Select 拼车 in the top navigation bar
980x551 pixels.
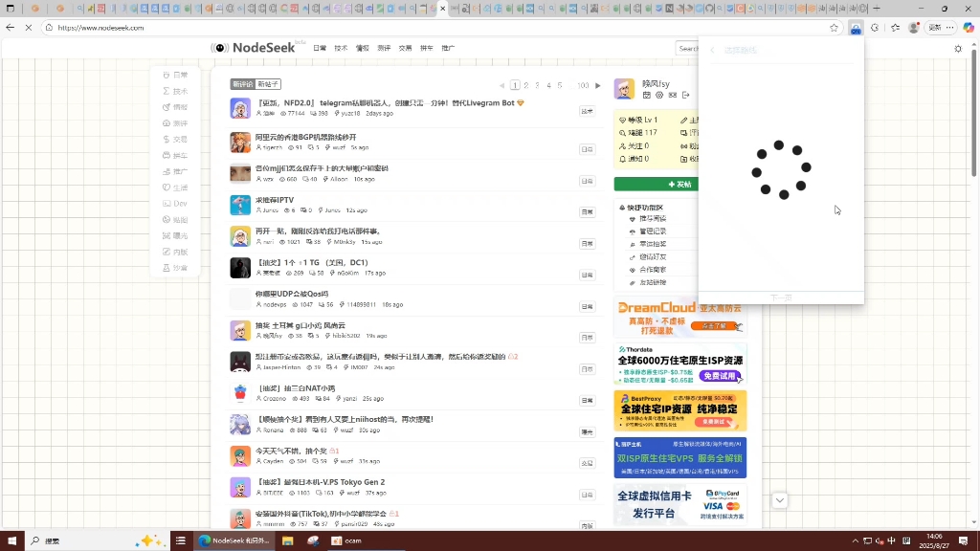click(x=426, y=48)
